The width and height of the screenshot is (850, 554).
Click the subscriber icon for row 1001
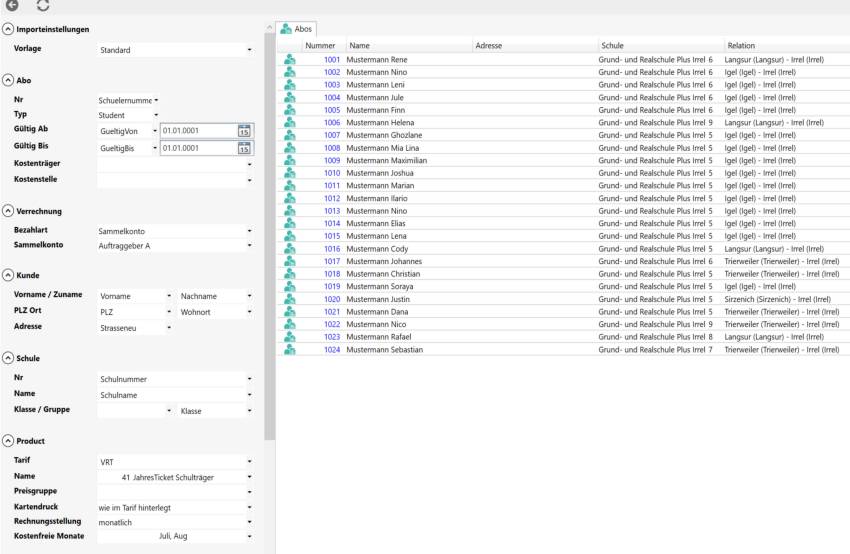[x=290, y=60]
